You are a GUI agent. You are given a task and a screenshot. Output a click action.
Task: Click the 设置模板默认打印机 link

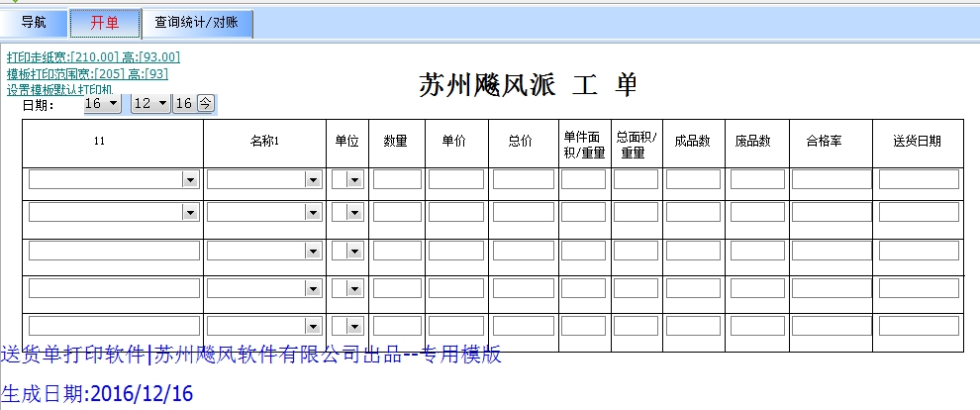coord(59,89)
